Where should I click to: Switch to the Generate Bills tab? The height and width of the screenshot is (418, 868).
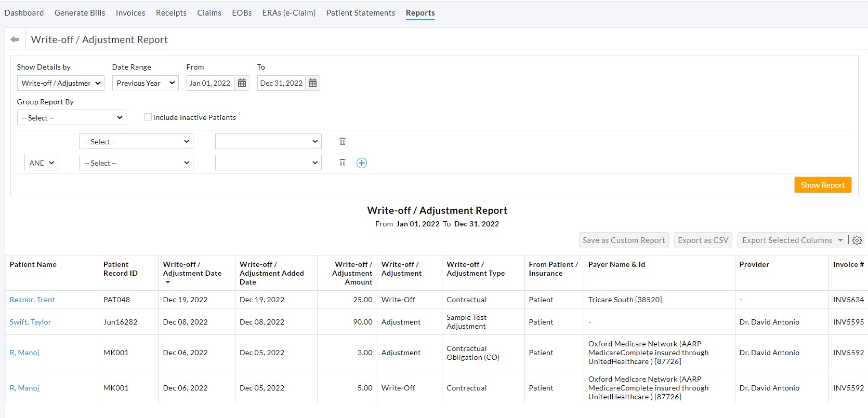point(80,13)
